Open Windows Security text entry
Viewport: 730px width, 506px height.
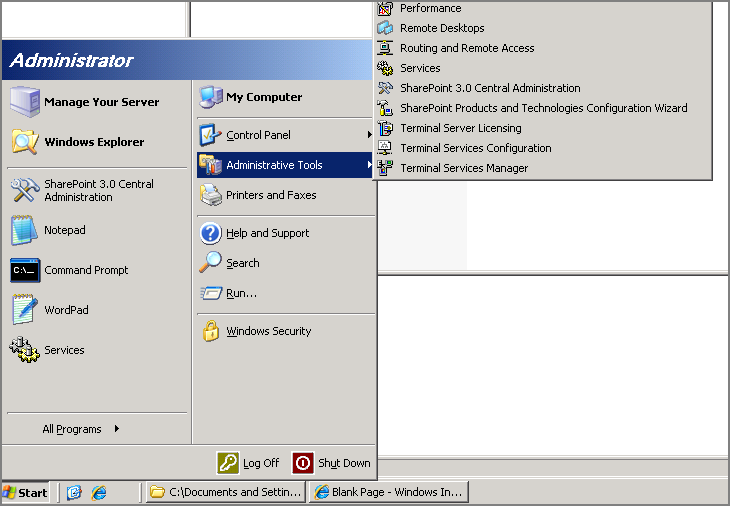tap(269, 331)
